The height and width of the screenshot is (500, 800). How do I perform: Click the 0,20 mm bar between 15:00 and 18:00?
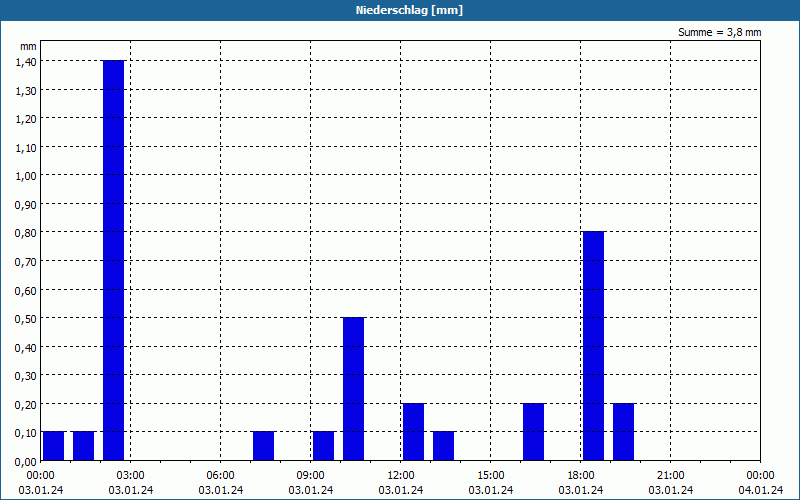(x=534, y=432)
